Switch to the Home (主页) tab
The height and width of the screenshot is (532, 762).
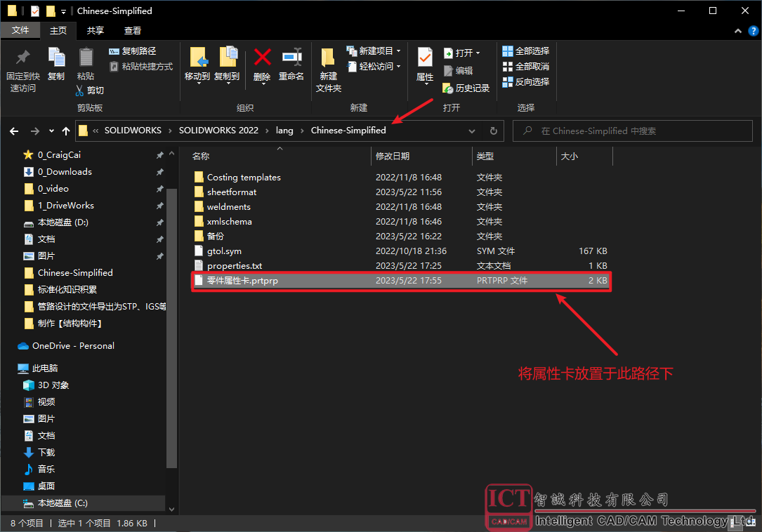[x=58, y=31]
